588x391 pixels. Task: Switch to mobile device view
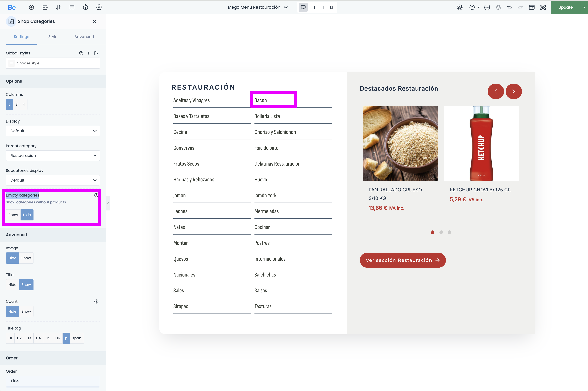point(331,7)
